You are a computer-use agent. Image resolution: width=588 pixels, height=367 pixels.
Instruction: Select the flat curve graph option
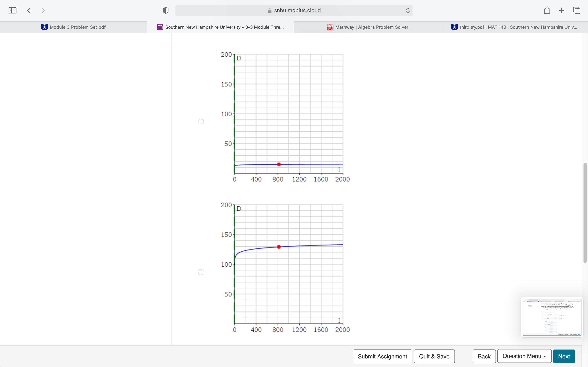pos(201,121)
